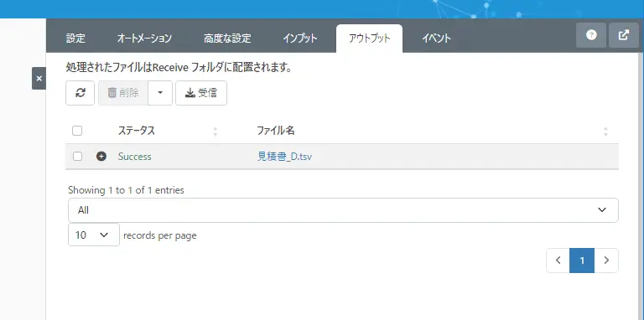Open the 見積書_D.tsv file link
The image size is (644, 320).
point(284,157)
